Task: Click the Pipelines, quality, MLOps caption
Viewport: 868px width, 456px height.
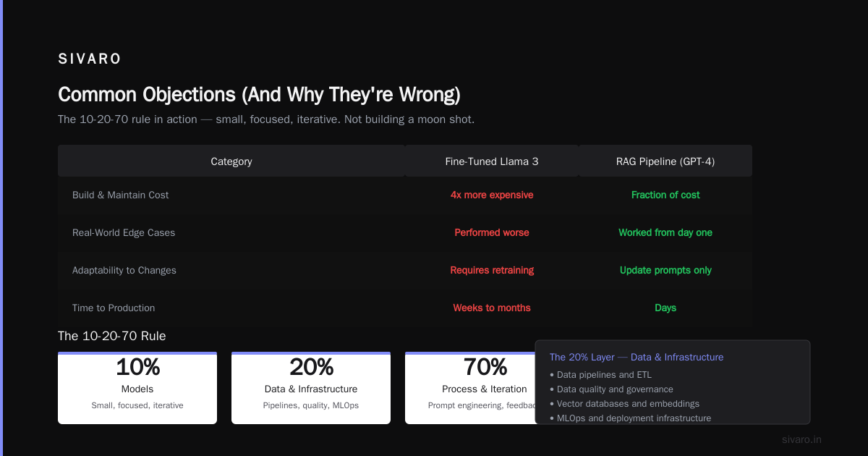Action: click(311, 405)
